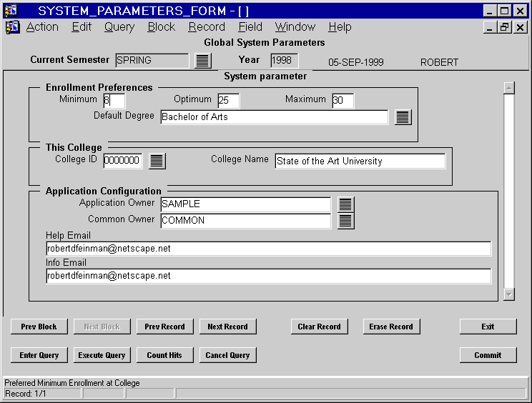Click the Execute Query button
Viewport: 532px width, 403px height.
click(102, 355)
